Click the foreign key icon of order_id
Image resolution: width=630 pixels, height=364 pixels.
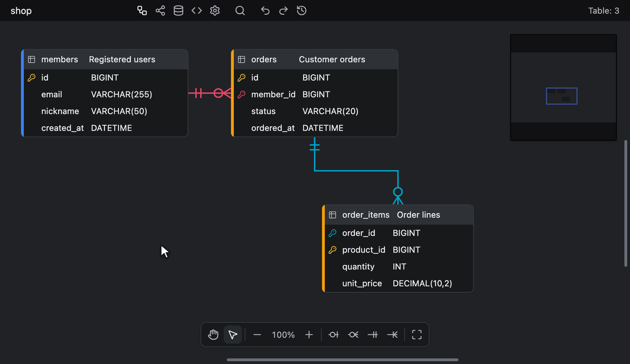(x=332, y=233)
